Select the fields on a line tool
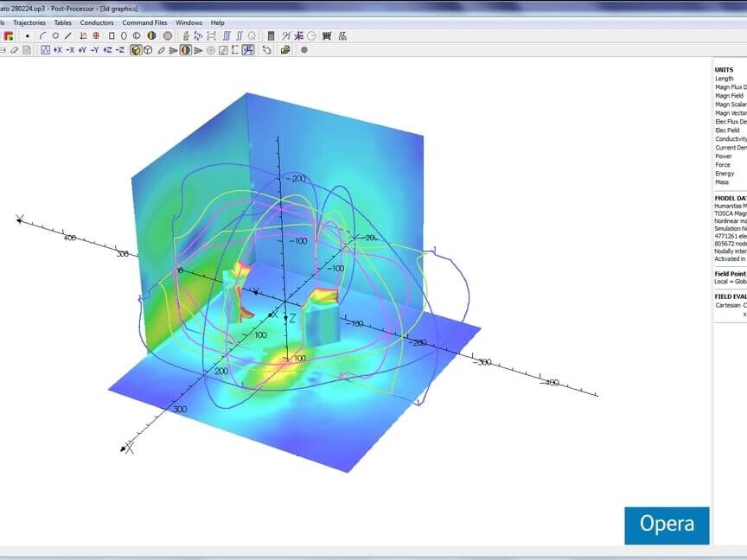The image size is (747, 560). [x=68, y=36]
